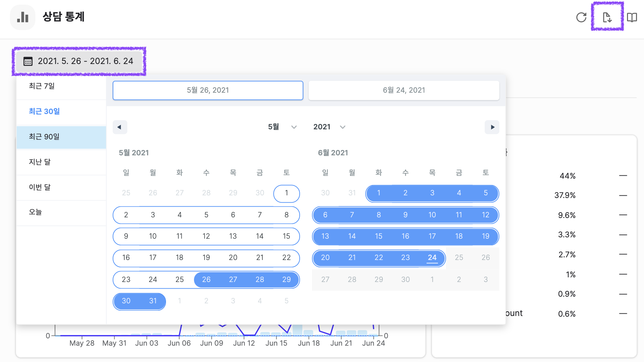The height and width of the screenshot is (362, 644).
Task: Select the 최근 30일 preset
Action: tap(44, 111)
